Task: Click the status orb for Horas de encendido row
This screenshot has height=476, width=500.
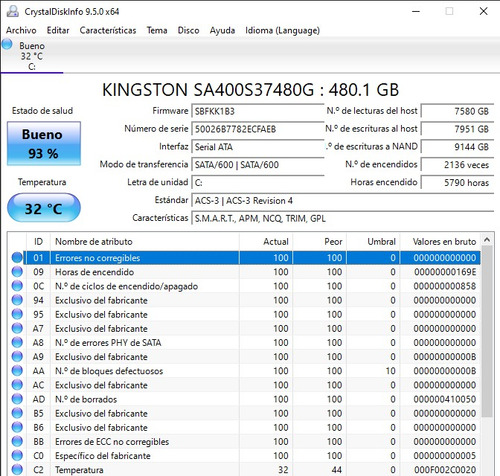Action: point(17,272)
